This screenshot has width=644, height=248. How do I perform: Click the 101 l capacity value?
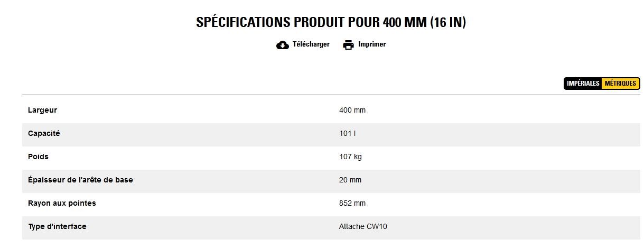point(347,133)
